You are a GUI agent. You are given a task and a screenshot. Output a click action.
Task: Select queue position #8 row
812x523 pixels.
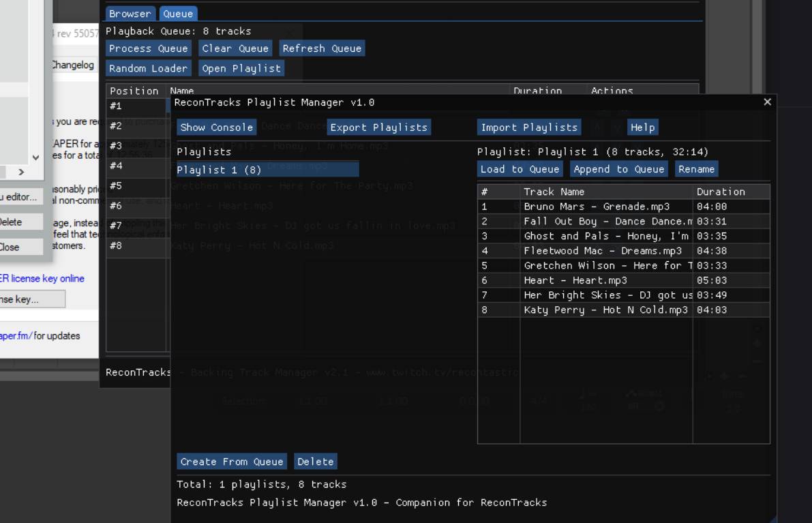coord(136,245)
